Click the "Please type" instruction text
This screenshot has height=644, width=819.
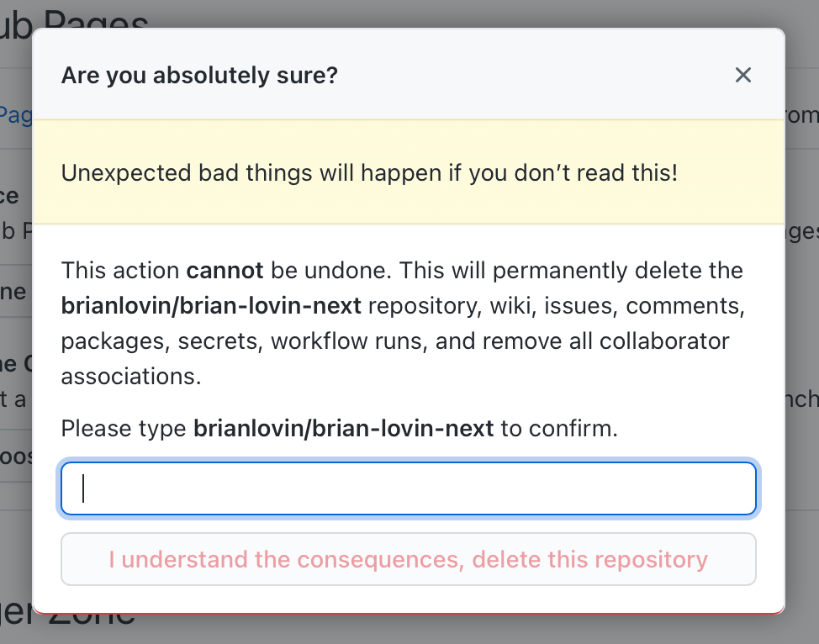(124, 429)
